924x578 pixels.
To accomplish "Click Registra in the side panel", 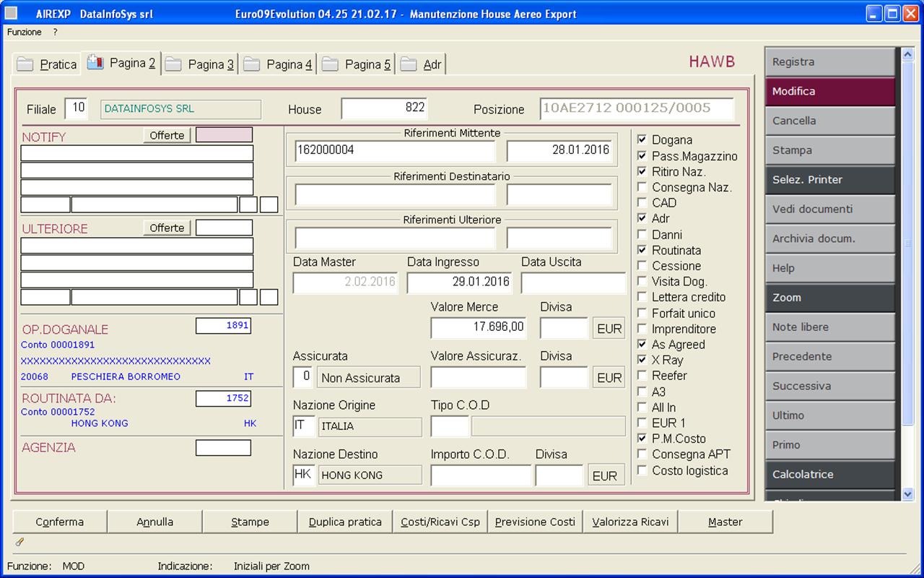I will (x=830, y=62).
